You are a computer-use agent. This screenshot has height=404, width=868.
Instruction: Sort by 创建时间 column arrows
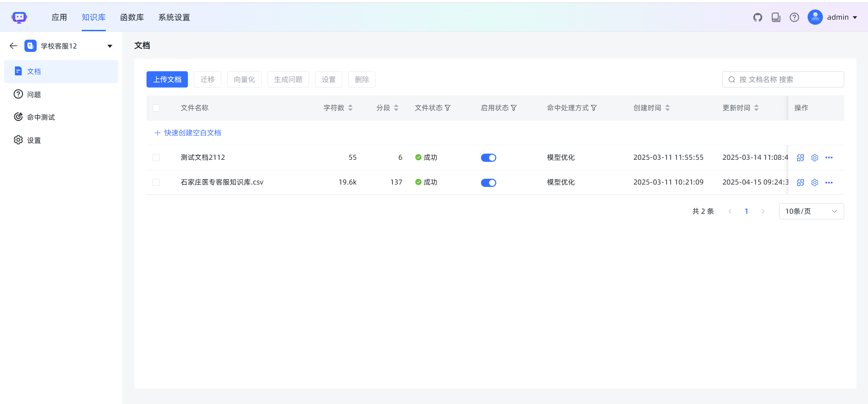(667, 108)
